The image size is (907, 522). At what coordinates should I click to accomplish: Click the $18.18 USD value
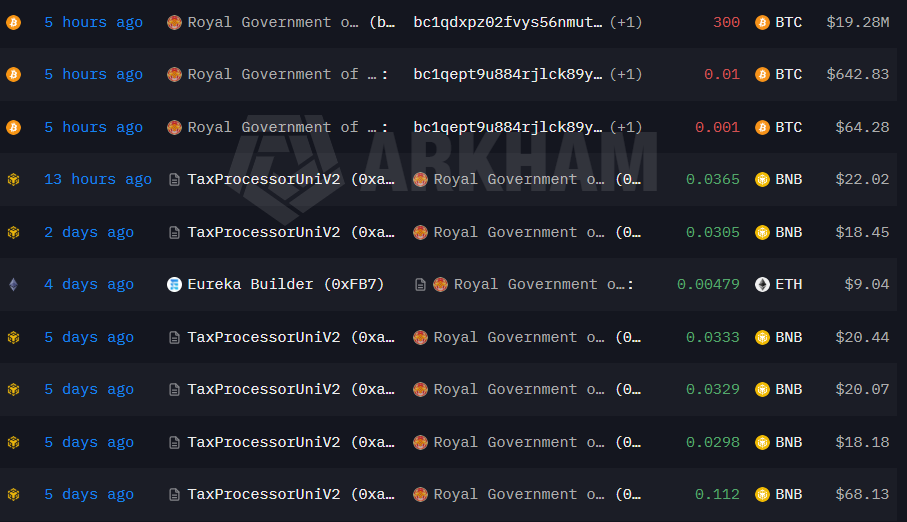tap(862, 443)
